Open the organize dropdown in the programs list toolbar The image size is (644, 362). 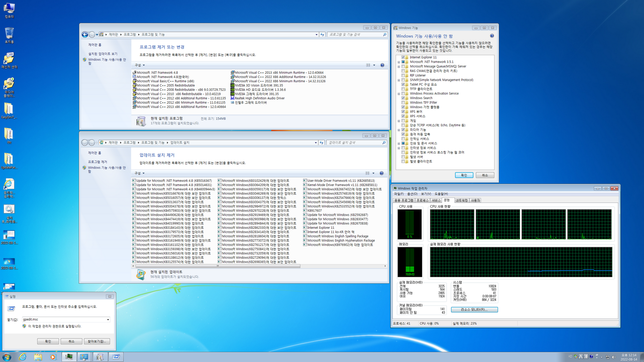(140, 65)
